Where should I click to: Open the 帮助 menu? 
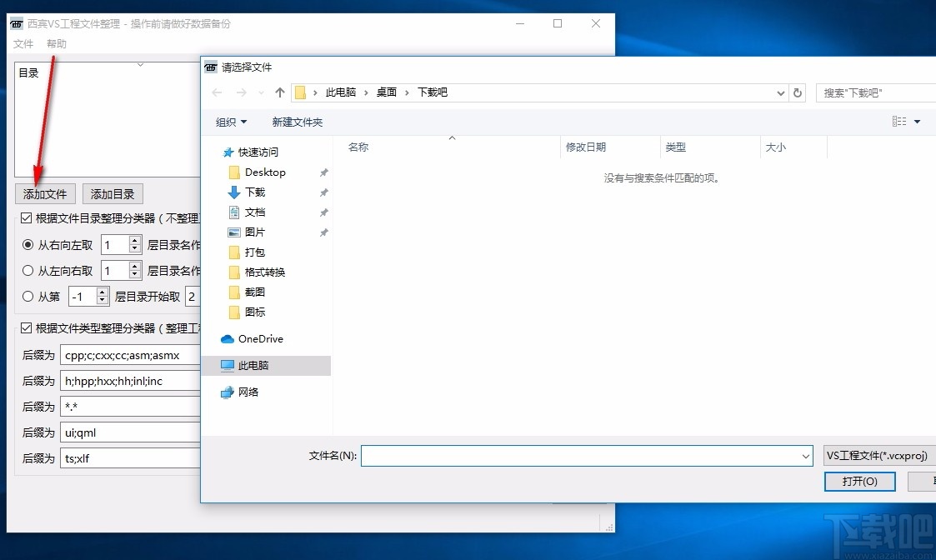(x=56, y=43)
